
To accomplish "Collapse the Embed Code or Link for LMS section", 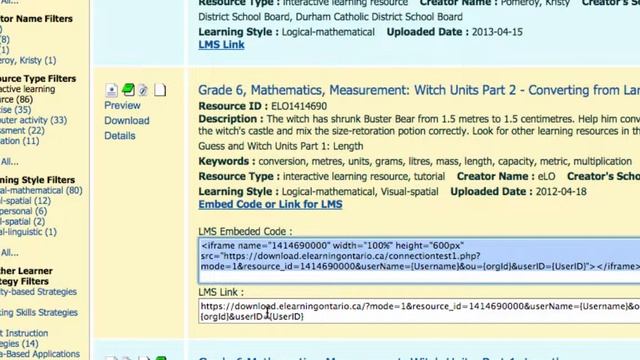I will [270, 204].
